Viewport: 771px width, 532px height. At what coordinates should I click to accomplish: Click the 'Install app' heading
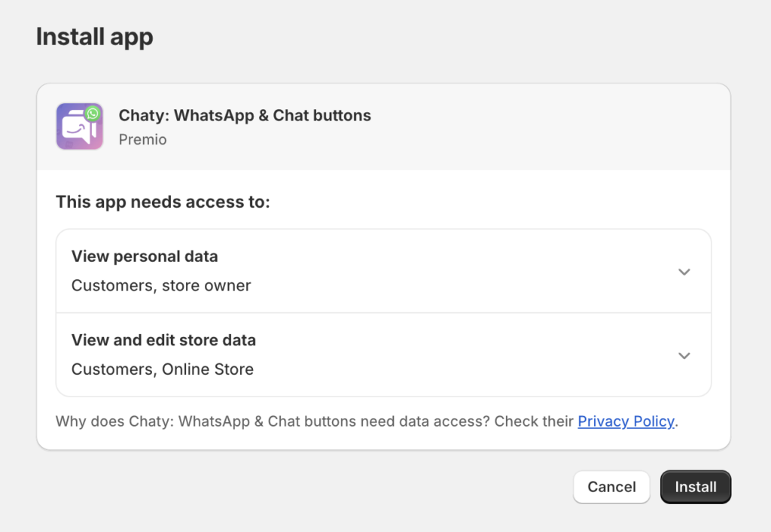click(94, 38)
